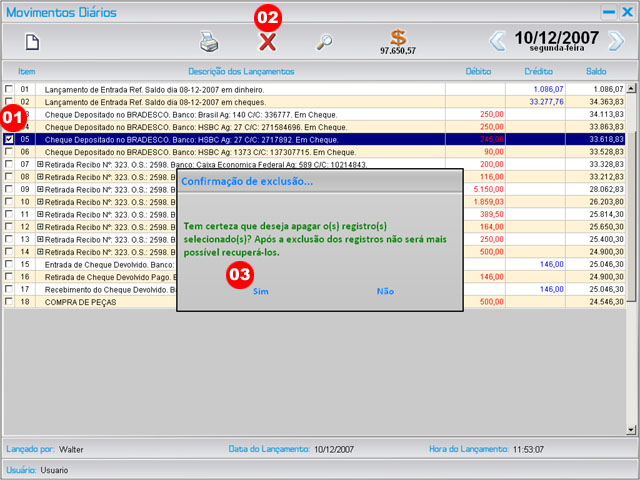Cancel deletion by clicking Não
Screen dimensions: 640x480
click(385, 291)
